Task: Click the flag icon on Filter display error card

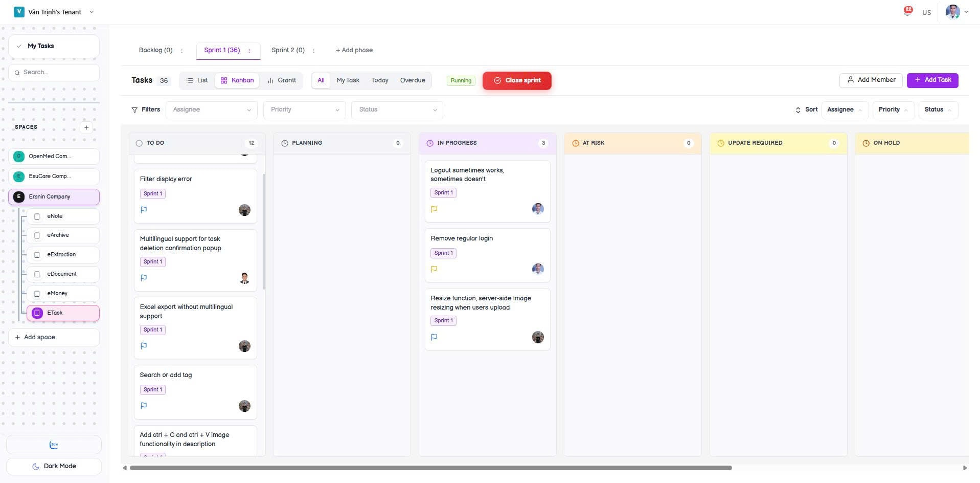Action: (x=144, y=210)
